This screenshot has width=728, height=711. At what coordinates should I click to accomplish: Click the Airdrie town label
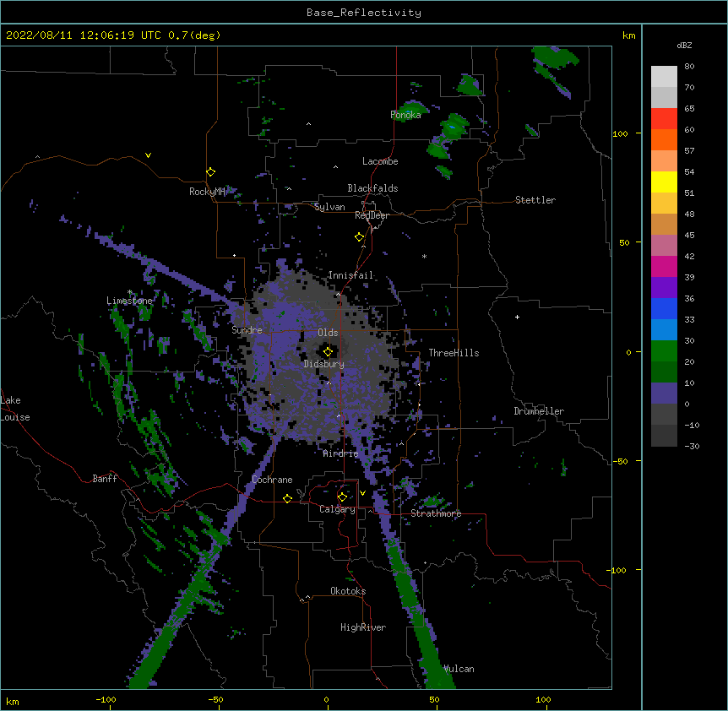tap(340, 453)
